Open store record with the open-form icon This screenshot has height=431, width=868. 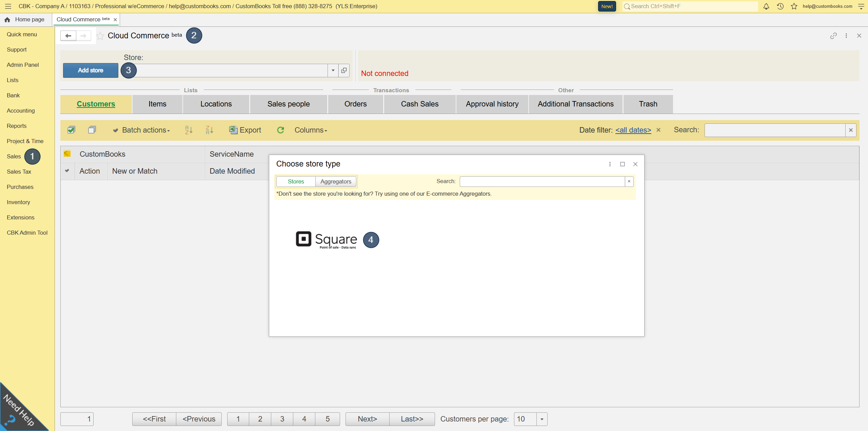pos(344,71)
